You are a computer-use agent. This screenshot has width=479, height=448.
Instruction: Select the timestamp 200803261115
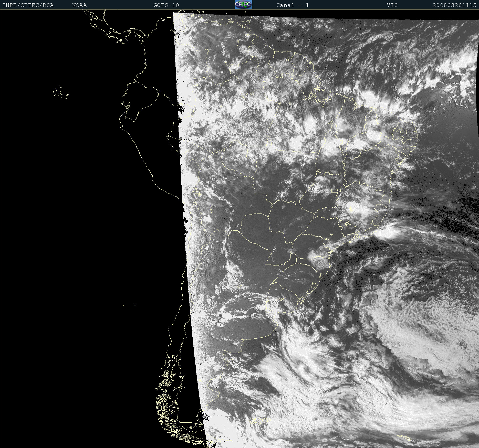pyautogui.click(x=454, y=5)
